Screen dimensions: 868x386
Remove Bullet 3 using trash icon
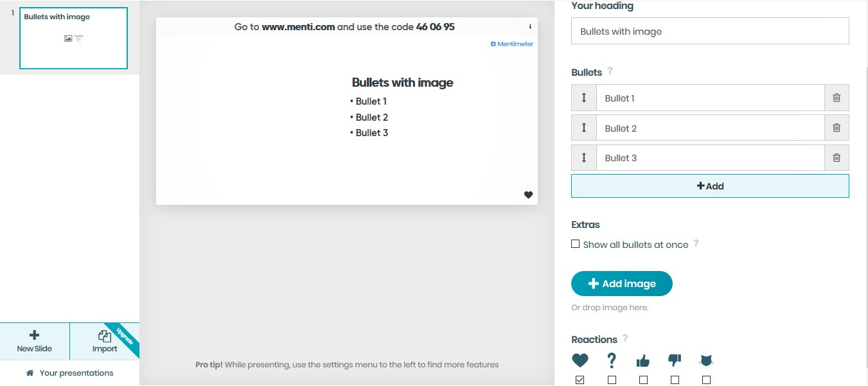[837, 158]
